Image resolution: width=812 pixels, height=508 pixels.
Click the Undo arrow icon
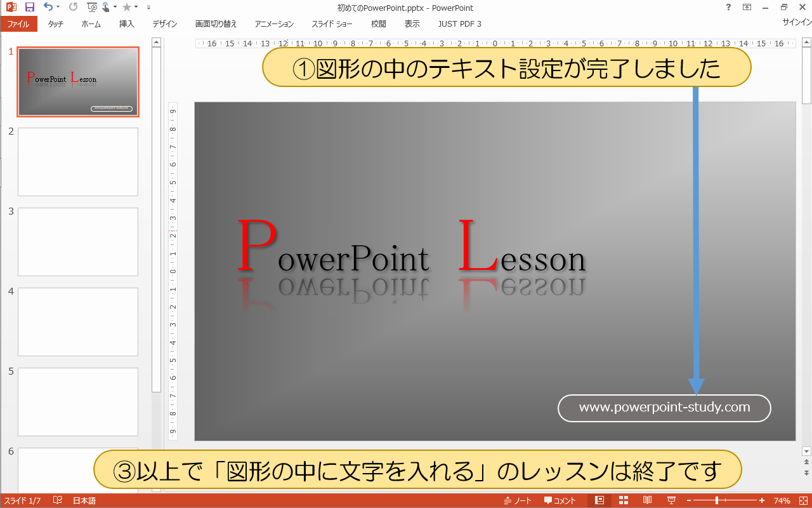[48, 8]
